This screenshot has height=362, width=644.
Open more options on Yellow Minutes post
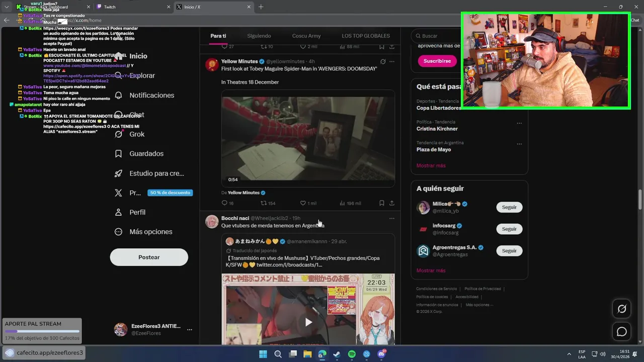[392, 61]
